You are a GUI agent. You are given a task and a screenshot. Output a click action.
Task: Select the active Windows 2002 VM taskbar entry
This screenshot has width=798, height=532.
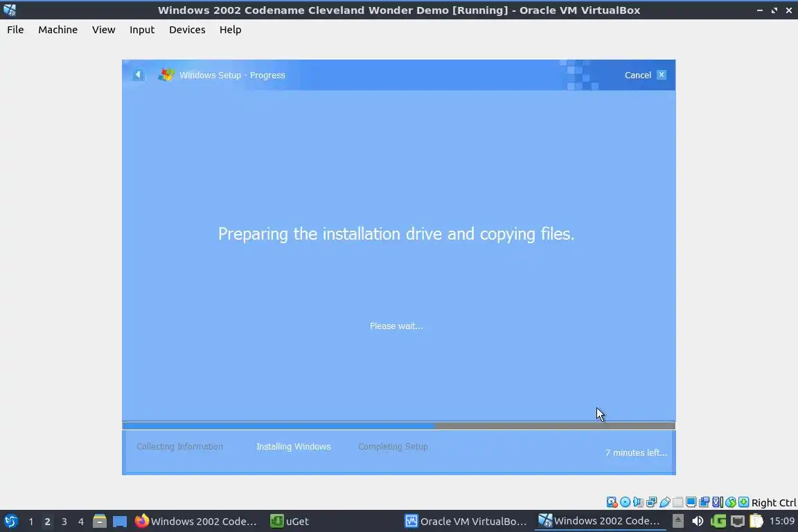click(599, 521)
